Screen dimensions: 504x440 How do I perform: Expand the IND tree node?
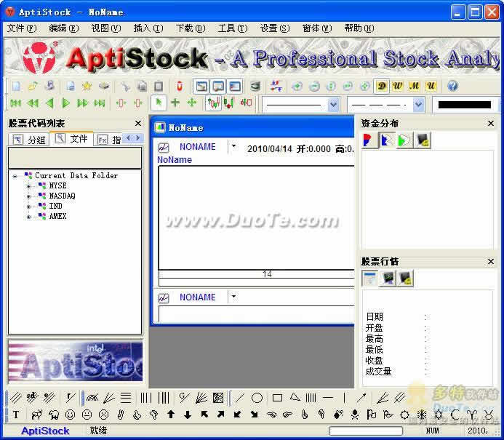tap(28, 207)
